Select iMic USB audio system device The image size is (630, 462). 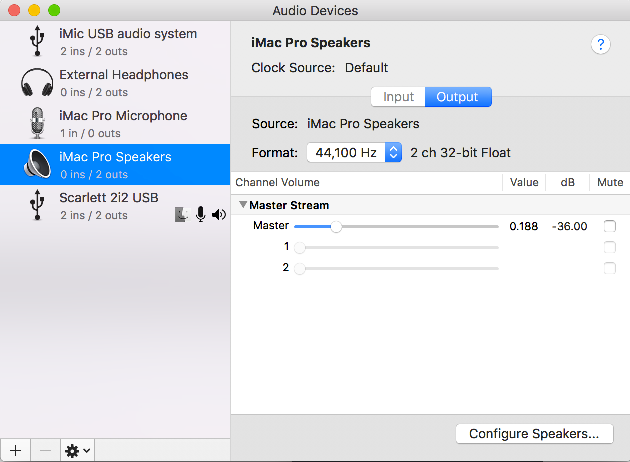[x=115, y=41]
